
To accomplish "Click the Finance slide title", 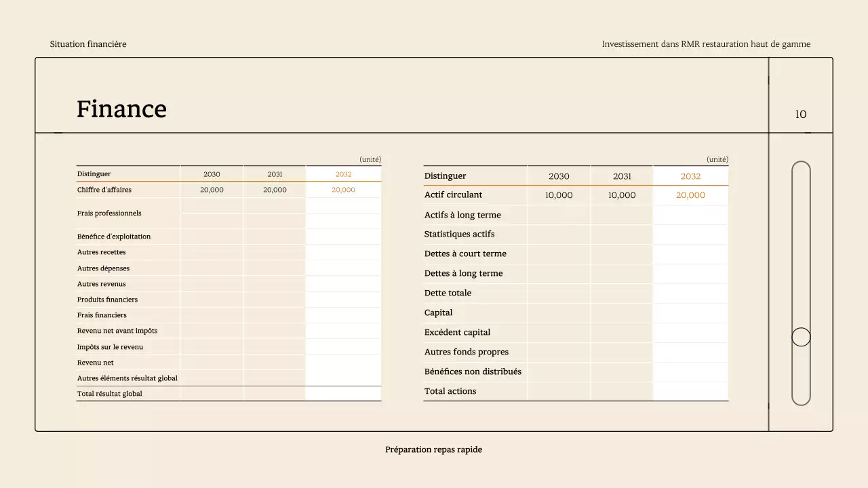I will 121,109.
